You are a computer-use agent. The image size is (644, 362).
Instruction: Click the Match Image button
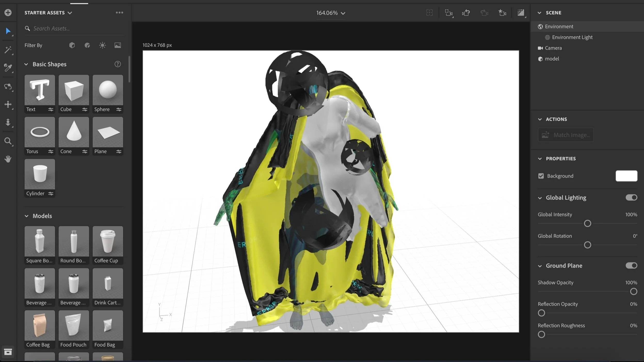click(x=566, y=135)
